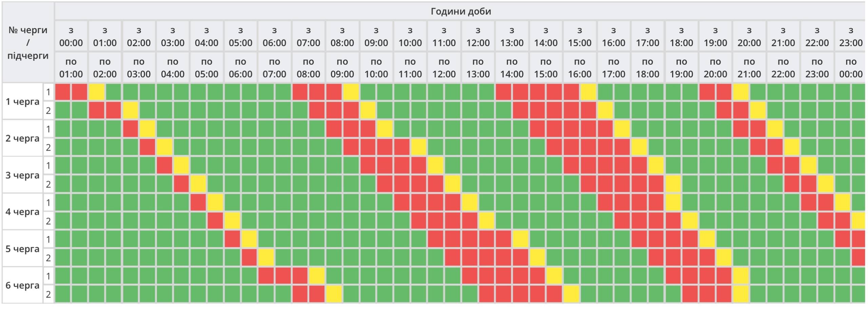Click the "3 черга" row label
Viewport: 868px width, 309px height.
coord(22,175)
